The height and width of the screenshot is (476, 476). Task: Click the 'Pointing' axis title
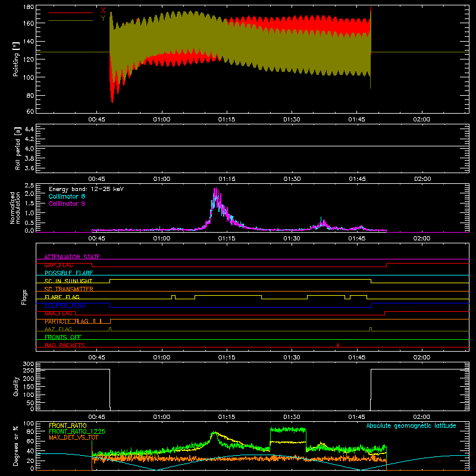pyautogui.click(x=15, y=59)
